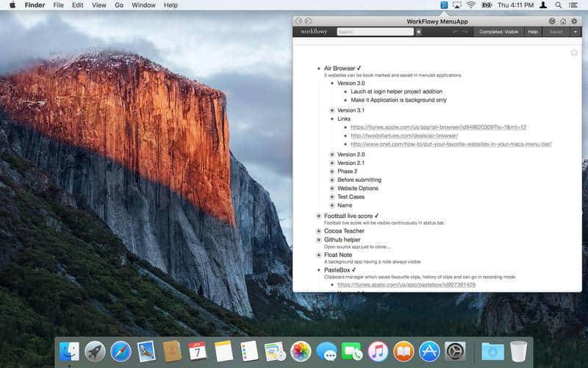Click the 'Links' item text
The image size is (588, 368).
(344, 118)
